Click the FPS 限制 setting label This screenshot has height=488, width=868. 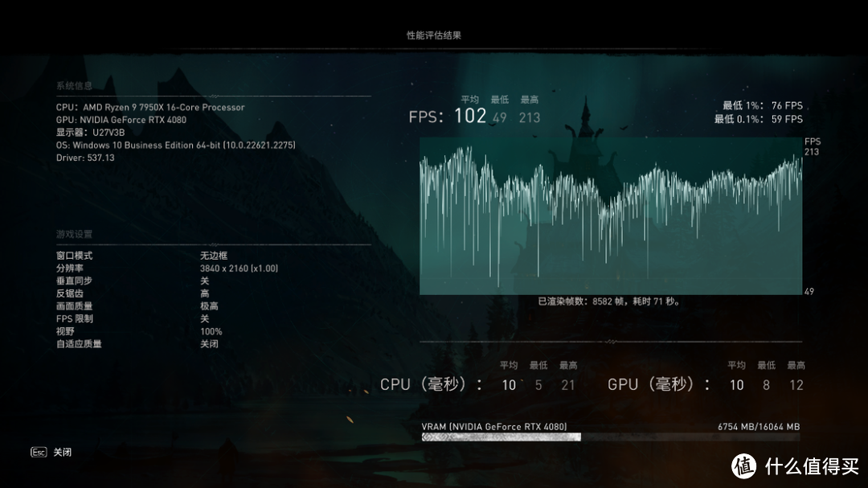click(74, 318)
